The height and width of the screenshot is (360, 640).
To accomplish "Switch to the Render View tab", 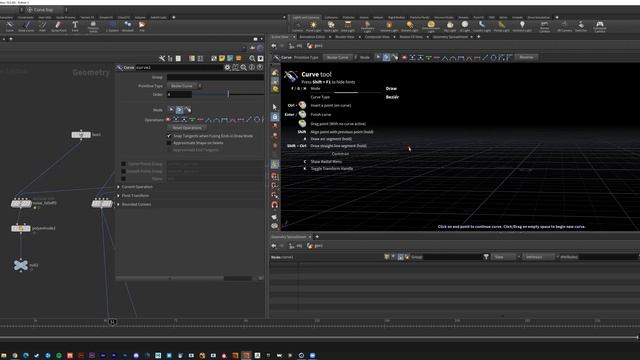I will pos(344,37).
